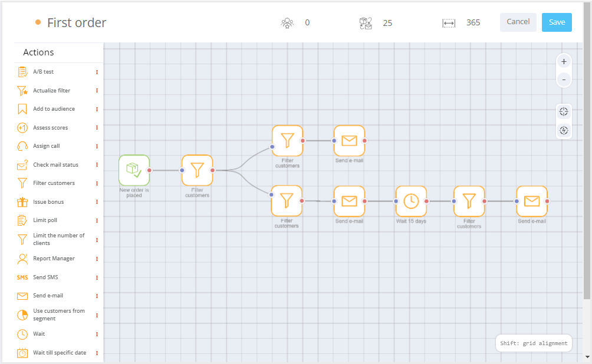The height and width of the screenshot is (364, 592).
Task: Click the Report Manager person icon
Action: tap(22, 259)
